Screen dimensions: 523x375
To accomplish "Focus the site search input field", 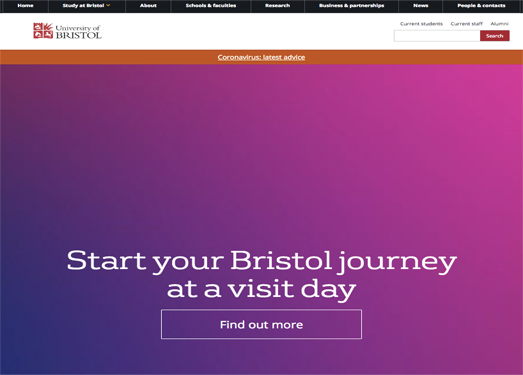I will [x=437, y=36].
